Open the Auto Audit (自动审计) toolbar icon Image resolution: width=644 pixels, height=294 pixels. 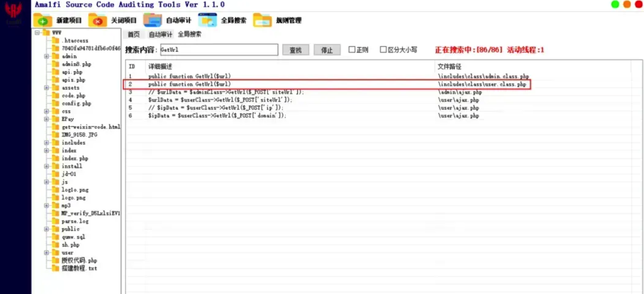tap(152, 20)
